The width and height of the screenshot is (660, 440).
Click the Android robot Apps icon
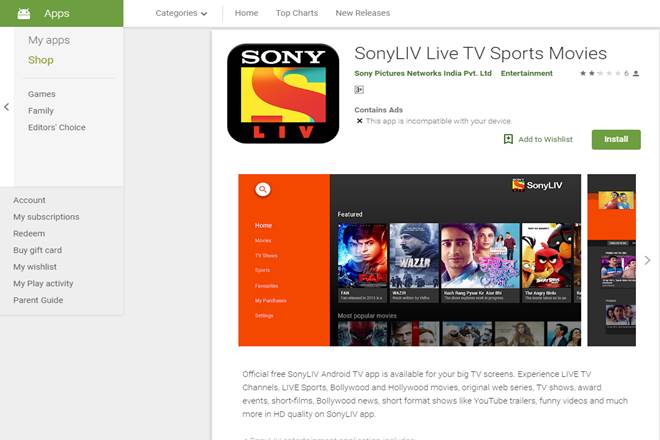(24, 13)
